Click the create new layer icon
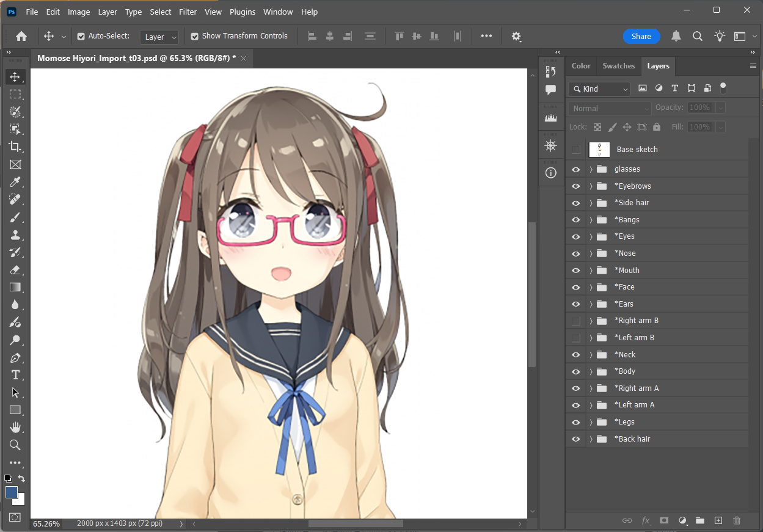The width and height of the screenshot is (763, 532). [718, 520]
